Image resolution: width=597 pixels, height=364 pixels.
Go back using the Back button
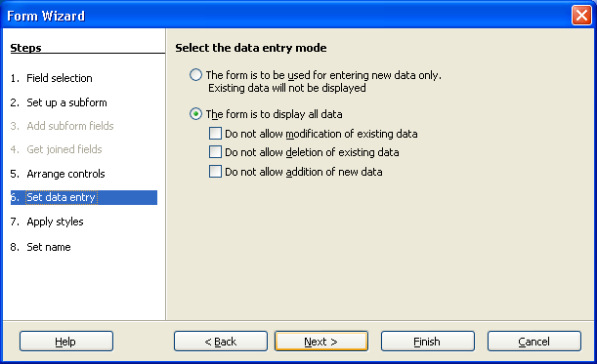221,342
